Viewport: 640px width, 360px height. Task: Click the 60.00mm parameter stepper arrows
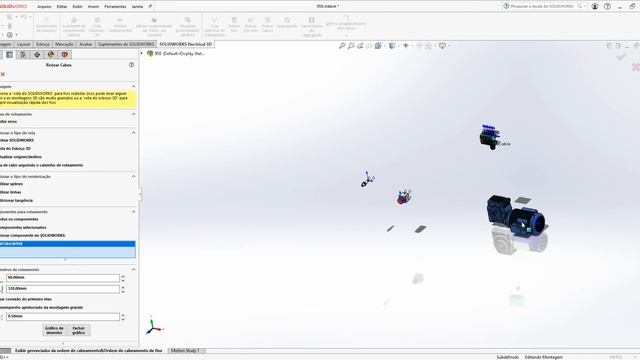pos(123,278)
